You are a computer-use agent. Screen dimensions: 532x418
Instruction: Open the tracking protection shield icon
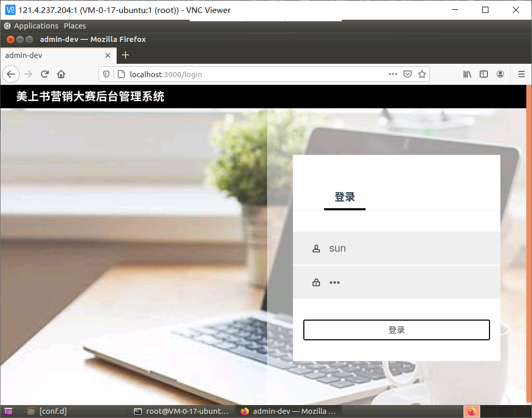click(x=106, y=74)
